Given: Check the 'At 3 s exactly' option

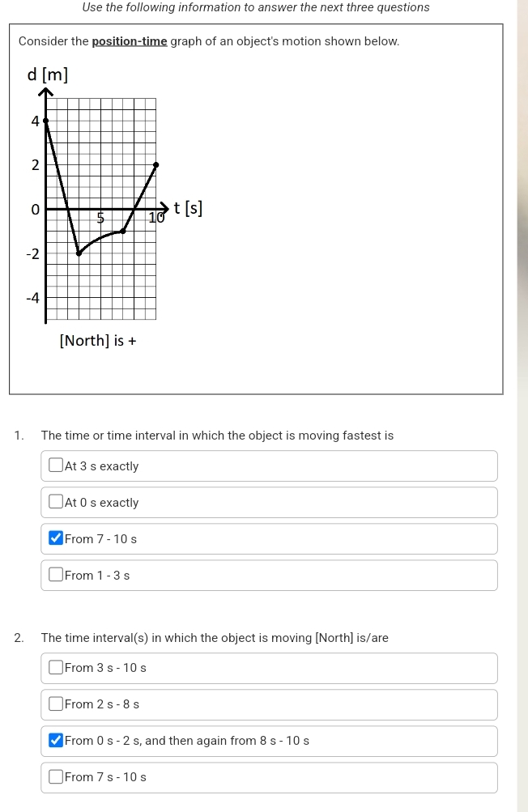Looking at the screenshot, I should 55,465.
